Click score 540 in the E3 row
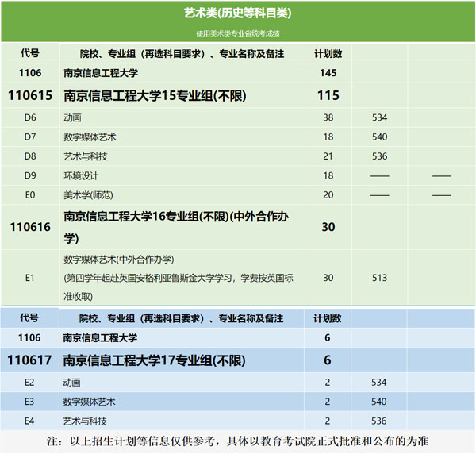This screenshot has width=476, height=454. pos(379,402)
